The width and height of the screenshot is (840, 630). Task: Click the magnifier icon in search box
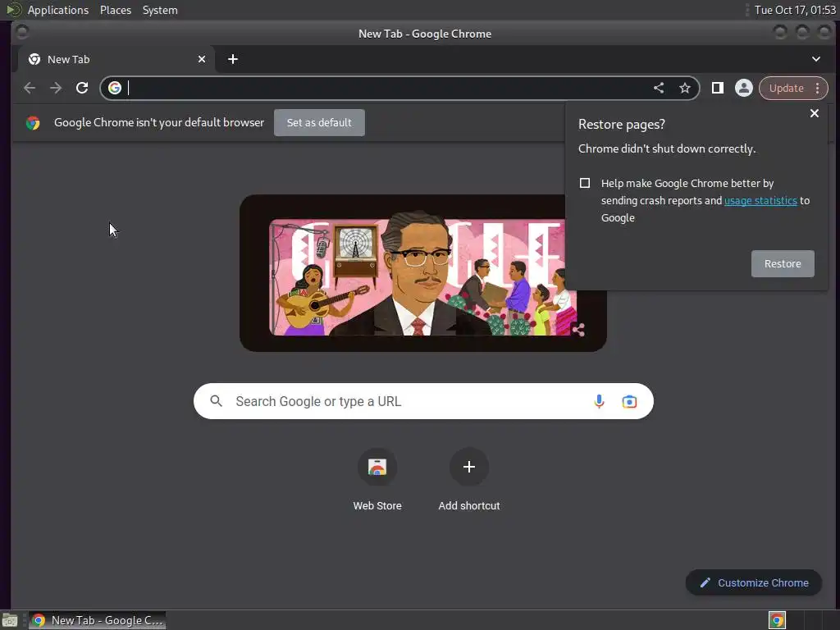click(x=216, y=401)
